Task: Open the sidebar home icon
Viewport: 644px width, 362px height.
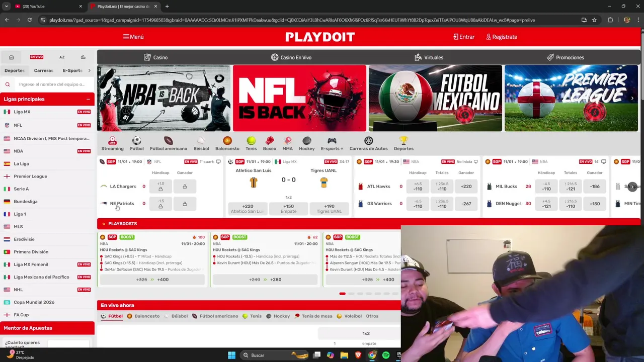Action: tap(11, 57)
